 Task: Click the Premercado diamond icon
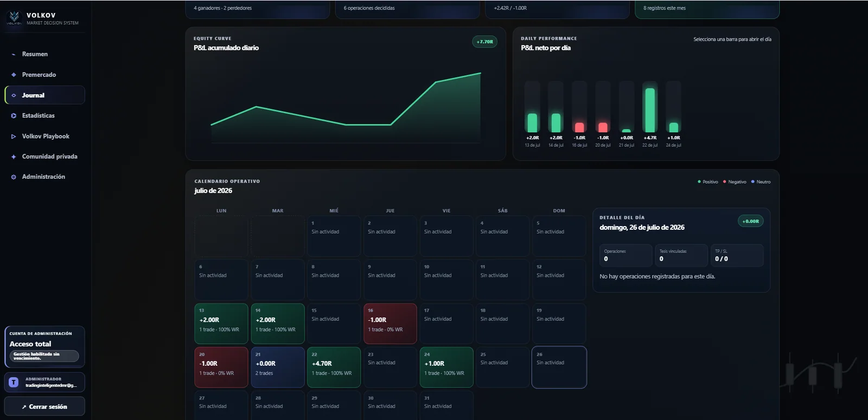pos(14,75)
